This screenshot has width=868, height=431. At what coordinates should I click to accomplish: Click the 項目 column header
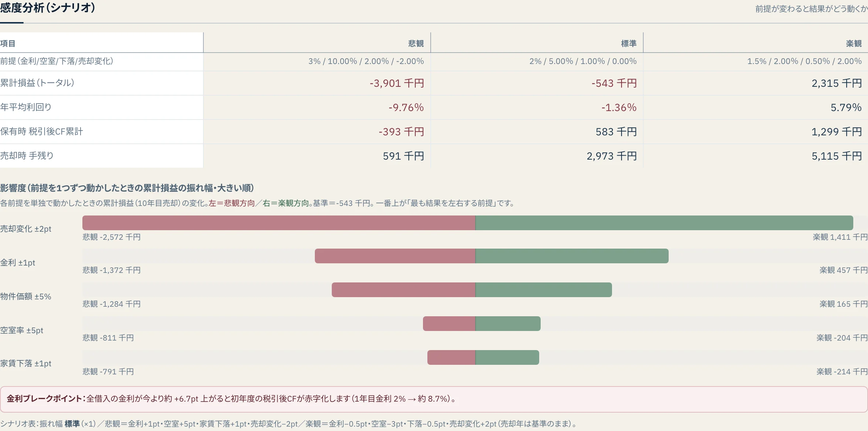[8, 43]
